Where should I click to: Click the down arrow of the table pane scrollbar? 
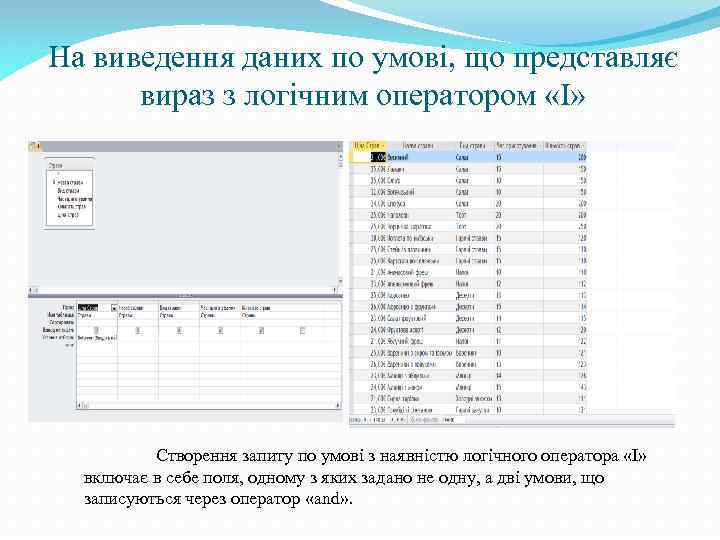point(340,280)
